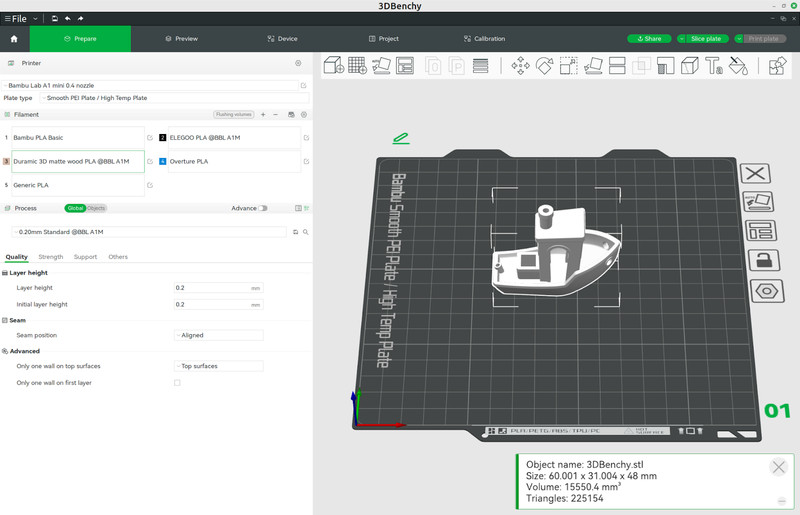Open the Plate type dropdown
The width and height of the screenshot is (800, 515).
[174, 98]
